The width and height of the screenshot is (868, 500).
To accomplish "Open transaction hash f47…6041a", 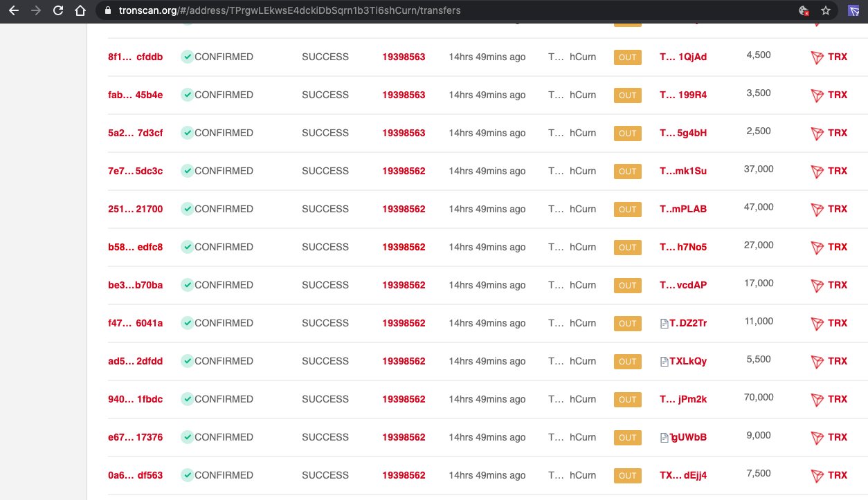I will click(136, 323).
